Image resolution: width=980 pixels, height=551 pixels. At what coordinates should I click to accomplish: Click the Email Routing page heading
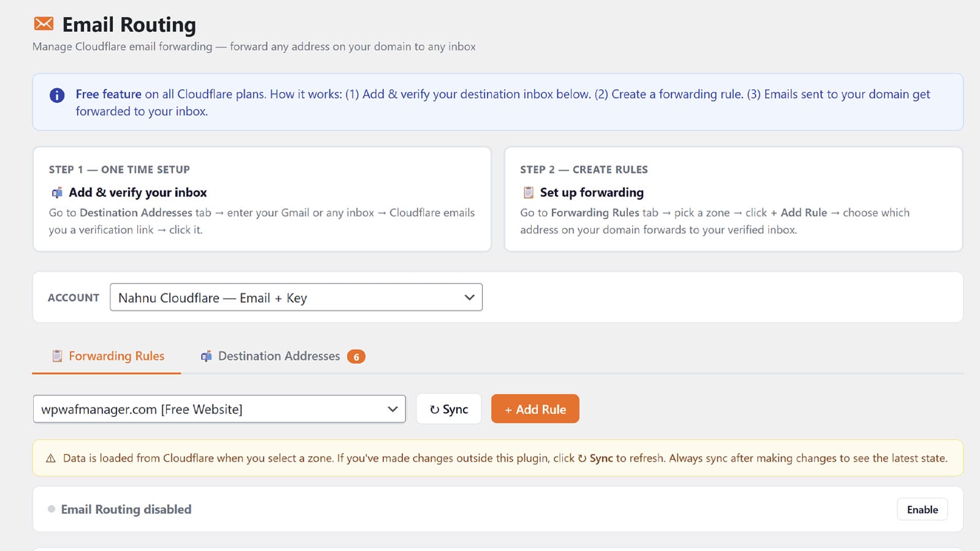point(129,24)
